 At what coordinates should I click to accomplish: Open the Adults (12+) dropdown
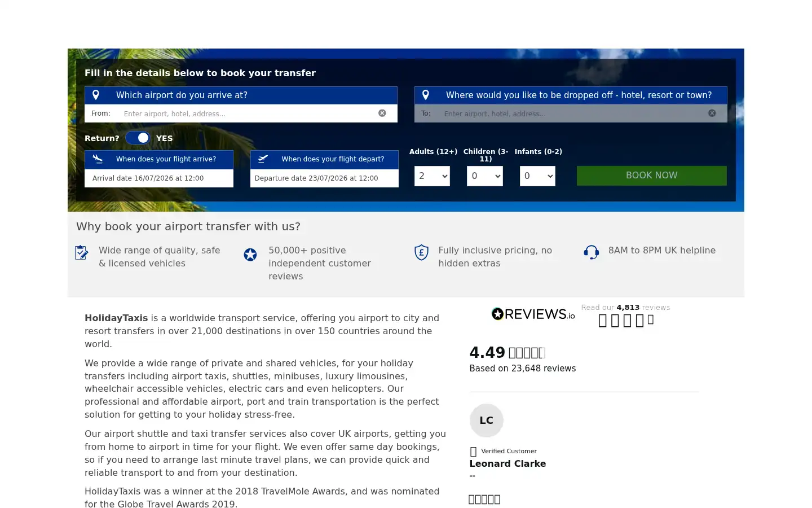[432, 176]
